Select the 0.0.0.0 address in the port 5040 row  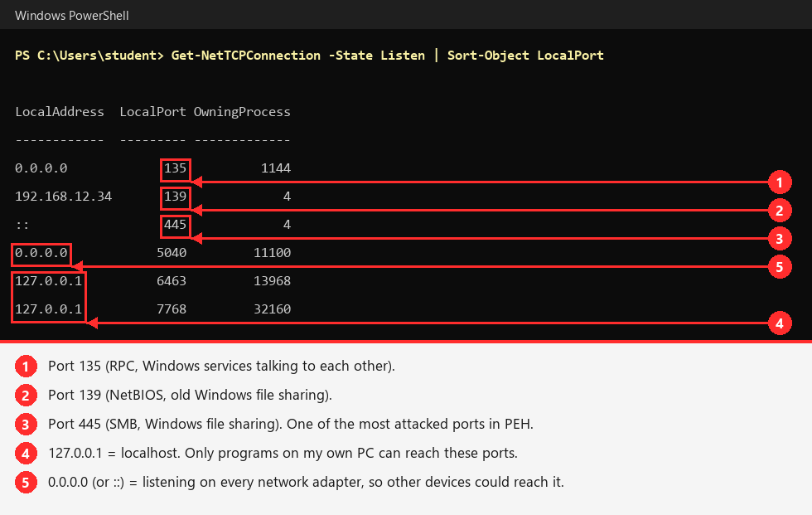(x=41, y=253)
